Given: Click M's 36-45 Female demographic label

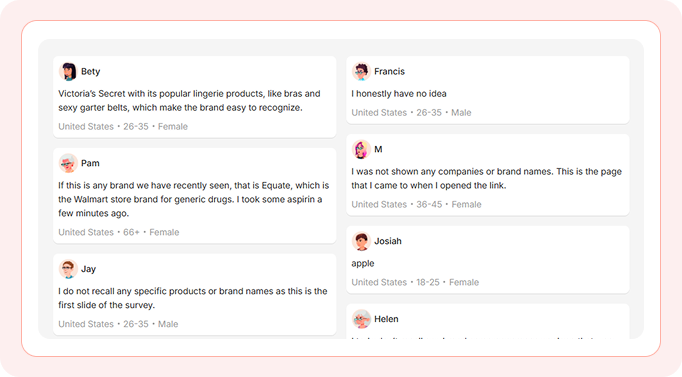Looking at the screenshot, I should (x=416, y=204).
